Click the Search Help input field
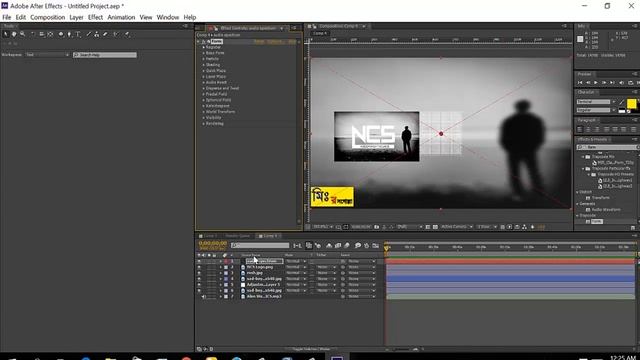The height and width of the screenshot is (360, 640). (105, 55)
